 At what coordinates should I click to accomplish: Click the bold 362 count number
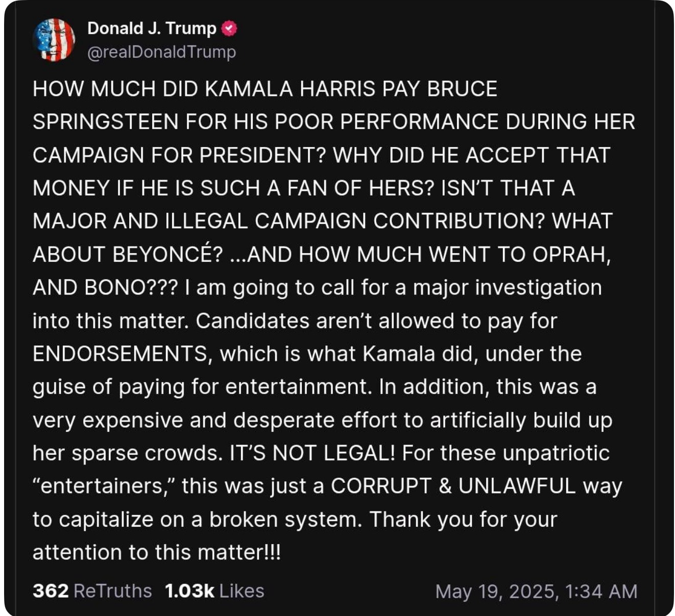(x=51, y=590)
